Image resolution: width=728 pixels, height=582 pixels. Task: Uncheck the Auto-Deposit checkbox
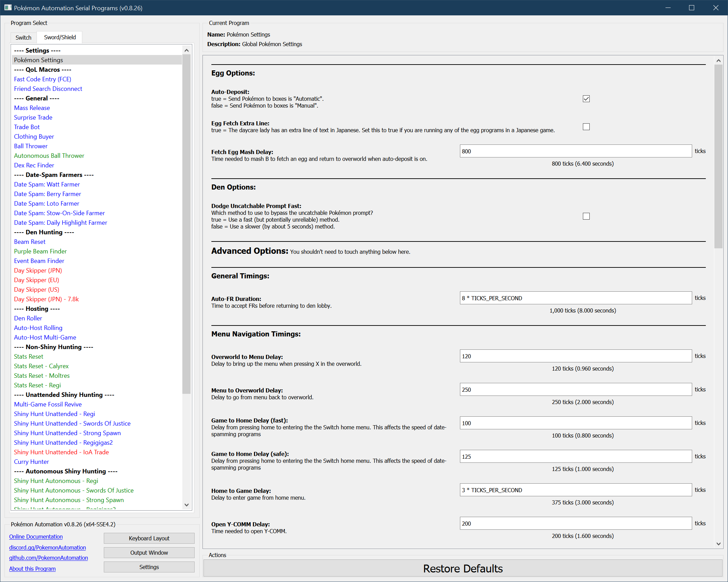tap(586, 99)
